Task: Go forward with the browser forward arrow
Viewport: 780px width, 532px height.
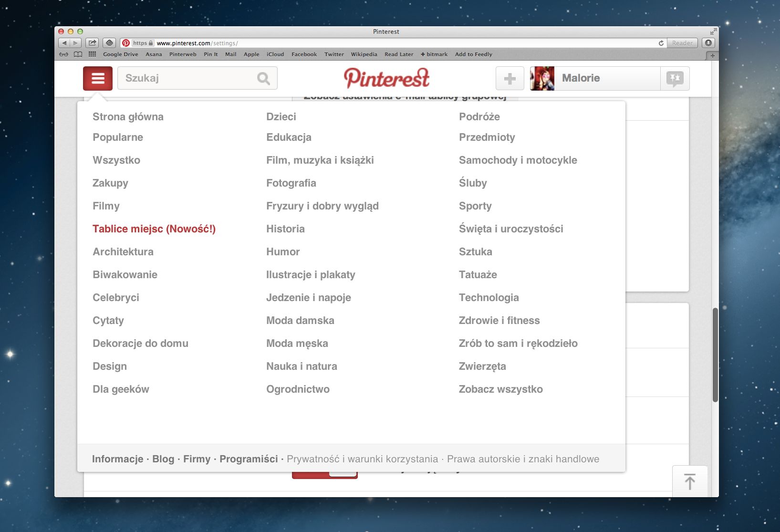Action: 75,43
